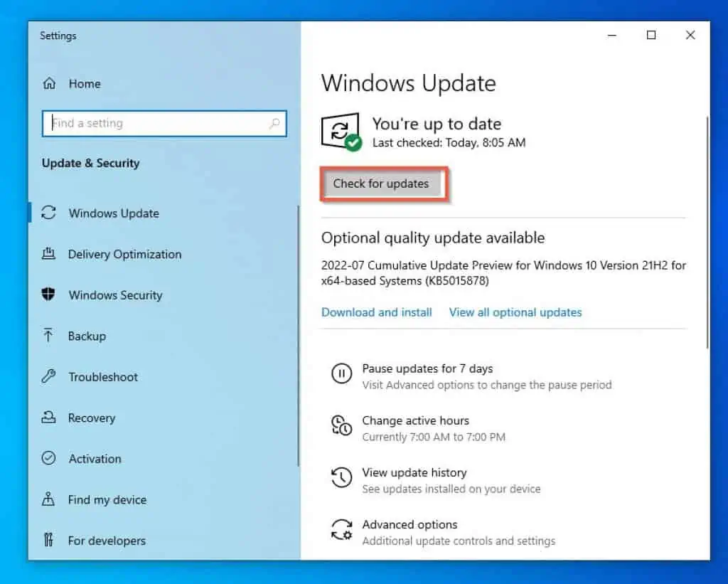The width and height of the screenshot is (728, 584).
Task: Select Windows Update in the sidebar
Action: pos(114,213)
